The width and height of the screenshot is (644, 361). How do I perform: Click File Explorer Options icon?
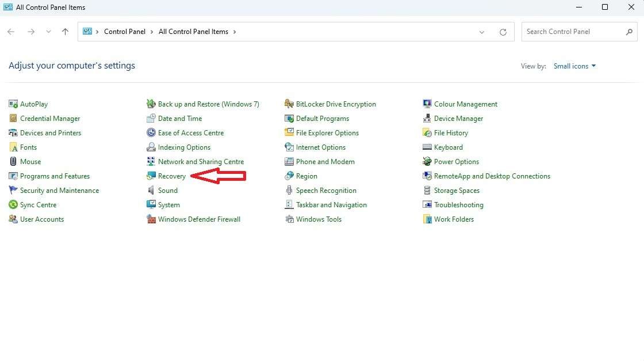point(289,133)
